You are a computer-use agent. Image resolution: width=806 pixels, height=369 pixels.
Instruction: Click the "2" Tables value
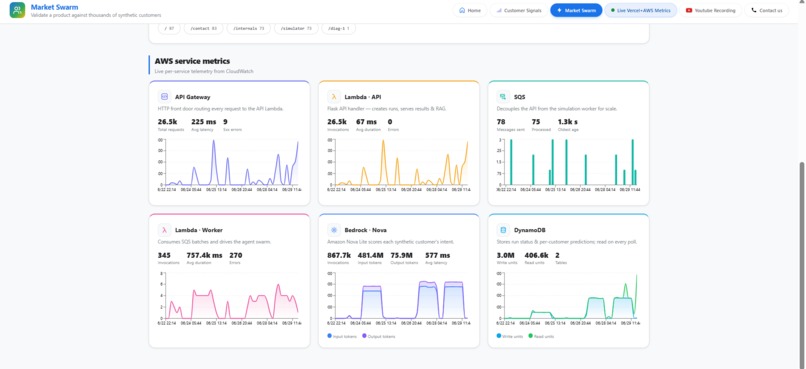(x=557, y=255)
